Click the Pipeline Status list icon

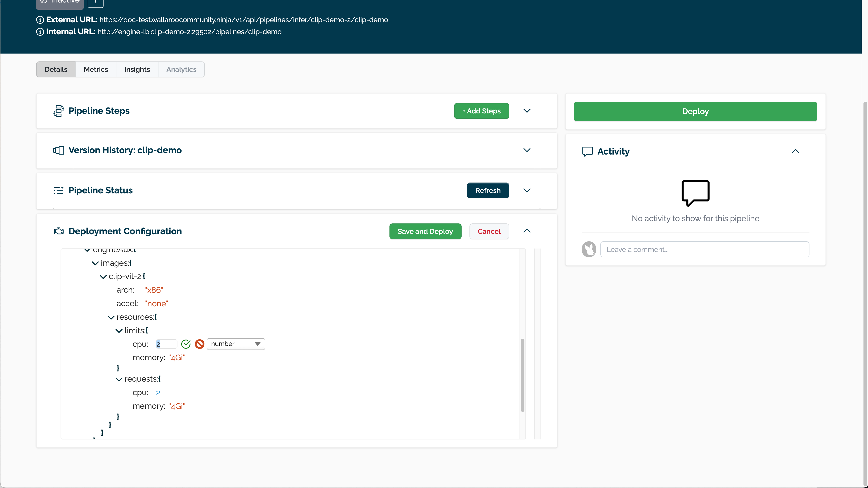click(x=59, y=190)
